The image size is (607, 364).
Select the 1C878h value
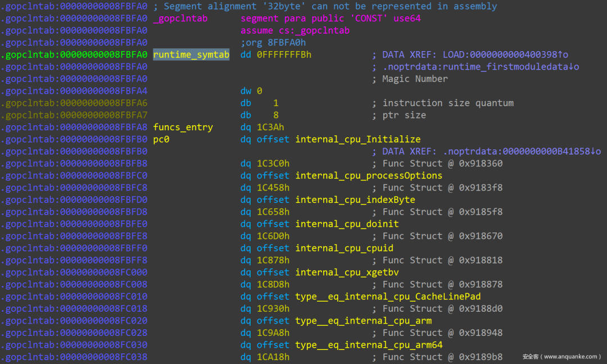(x=273, y=260)
